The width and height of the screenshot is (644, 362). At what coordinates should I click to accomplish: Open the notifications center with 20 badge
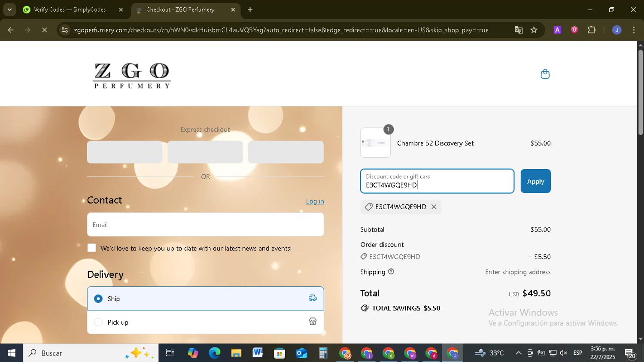(630, 353)
